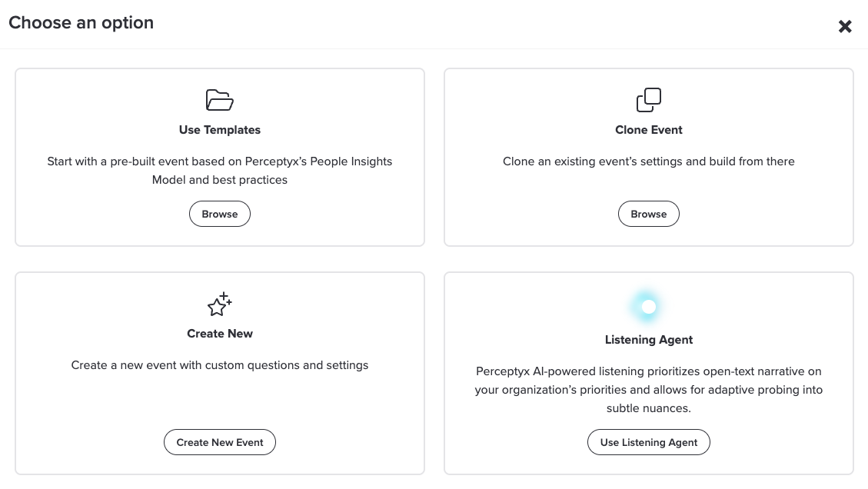Click the Use Listening Agent button
Viewport: 868px width, 489px height.
[x=649, y=442]
